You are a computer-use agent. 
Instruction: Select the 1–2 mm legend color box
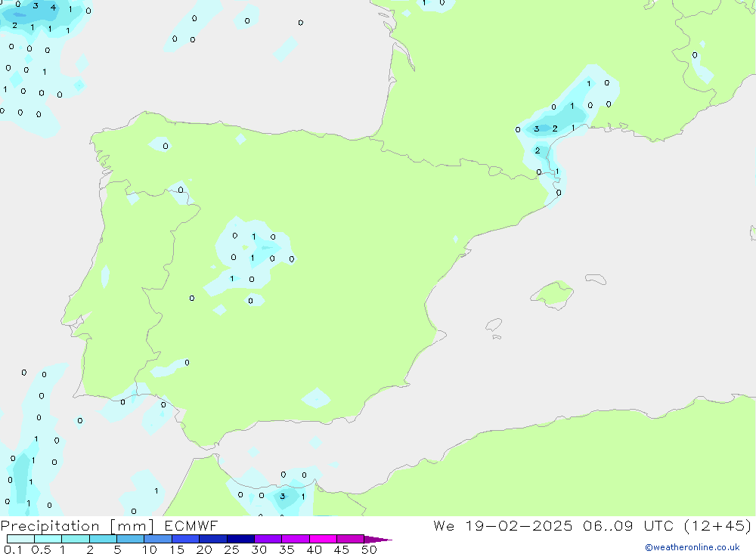tap(76, 539)
